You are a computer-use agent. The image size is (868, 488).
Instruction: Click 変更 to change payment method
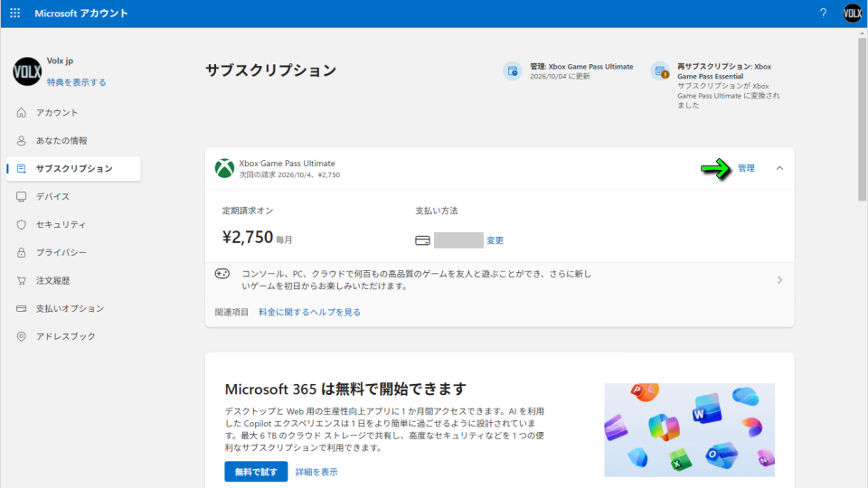pyautogui.click(x=495, y=240)
